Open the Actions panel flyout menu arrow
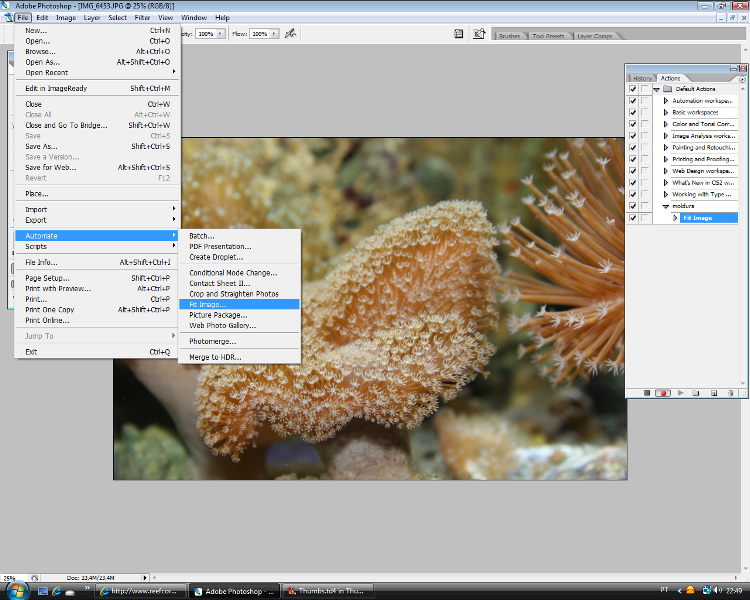750x600 pixels. (740, 78)
